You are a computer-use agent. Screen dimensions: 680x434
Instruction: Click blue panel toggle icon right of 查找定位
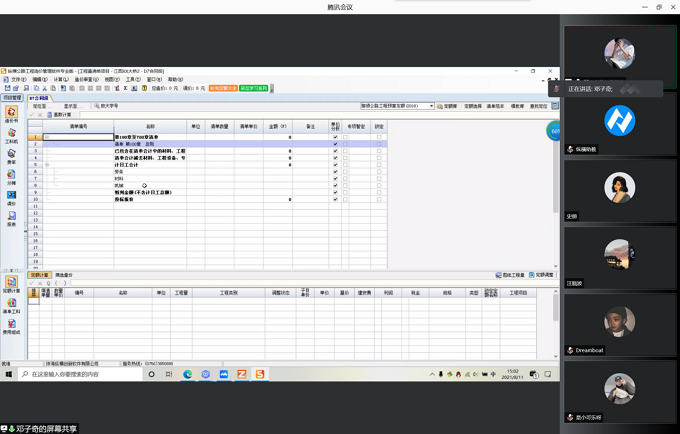(555, 106)
